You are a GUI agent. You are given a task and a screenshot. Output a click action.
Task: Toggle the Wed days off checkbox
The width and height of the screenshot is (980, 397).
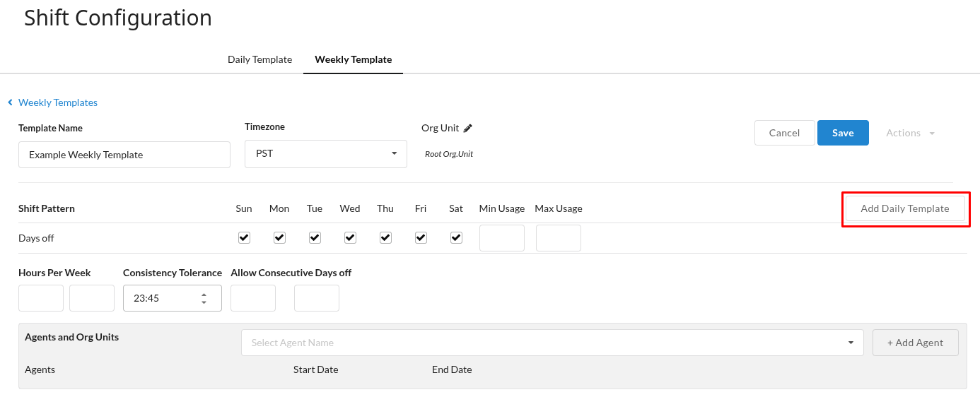pos(350,238)
